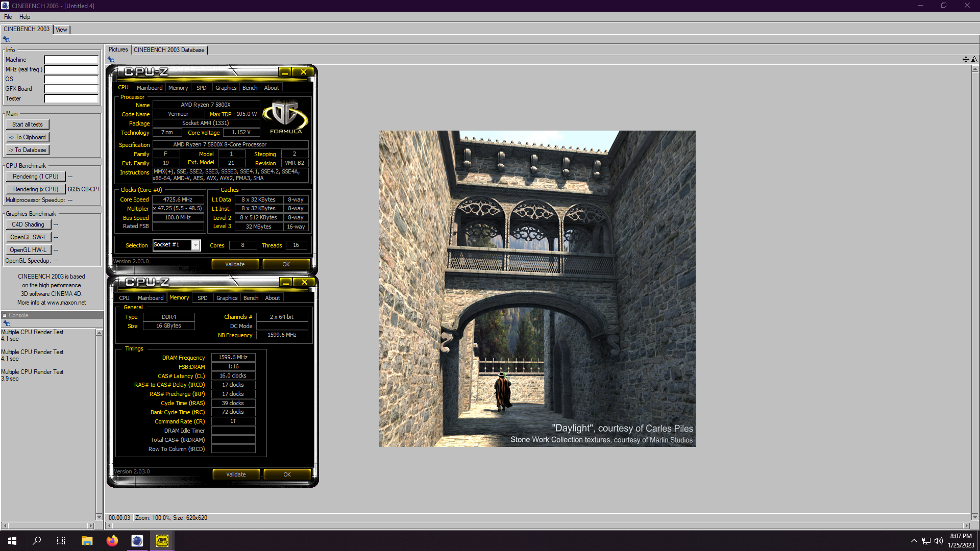Close the lower CPU-Z Memory window
The height and width of the screenshot is (551, 980).
pyautogui.click(x=305, y=282)
